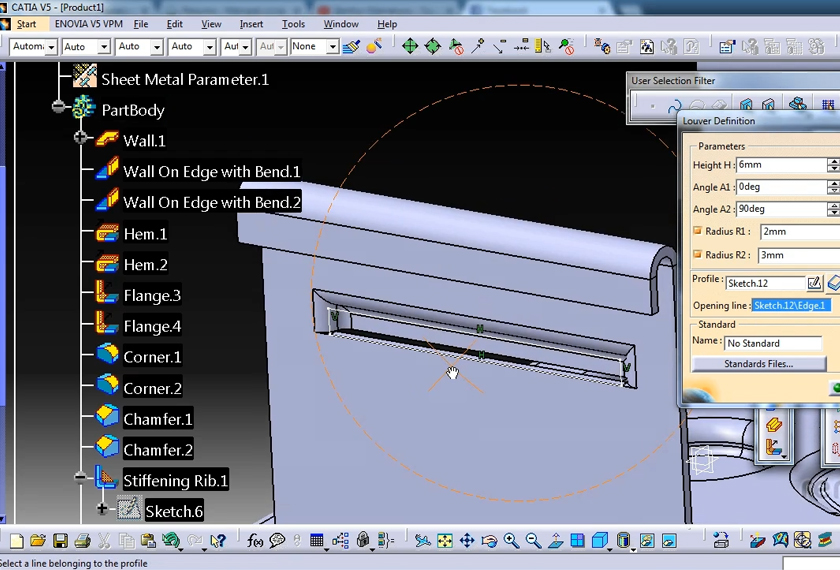Click the Standards Files... button
The height and width of the screenshot is (570, 840).
[x=759, y=364]
